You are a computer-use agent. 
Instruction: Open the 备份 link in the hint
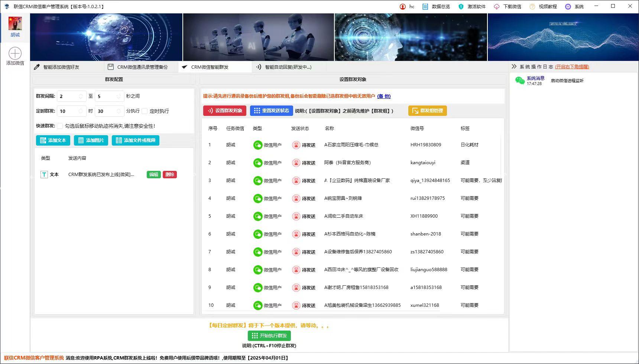[x=384, y=96]
